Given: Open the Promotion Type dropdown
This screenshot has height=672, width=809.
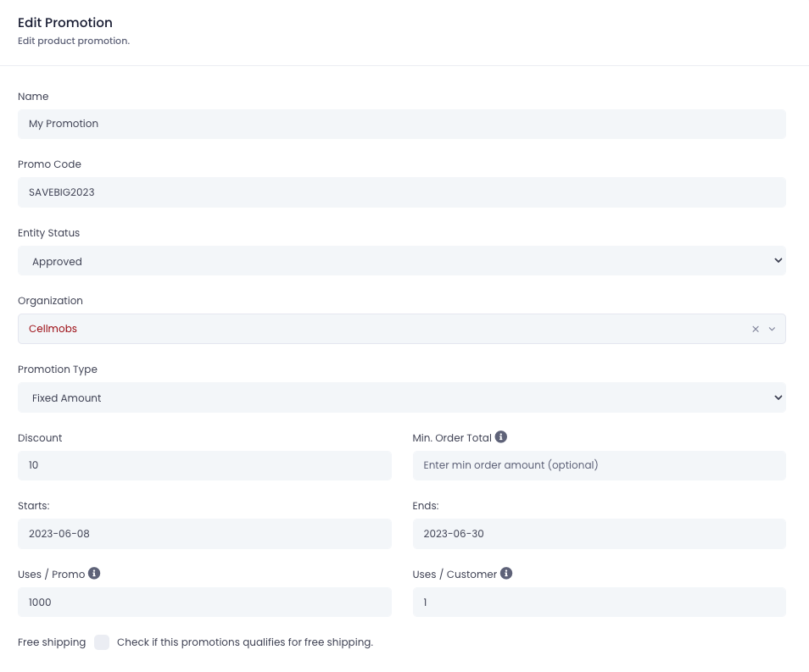Looking at the screenshot, I should point(401,397).
